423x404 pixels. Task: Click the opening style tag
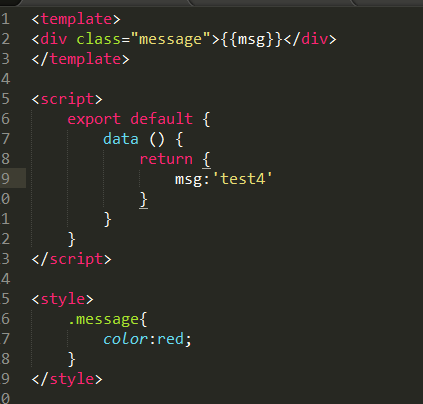click(62, 299)
